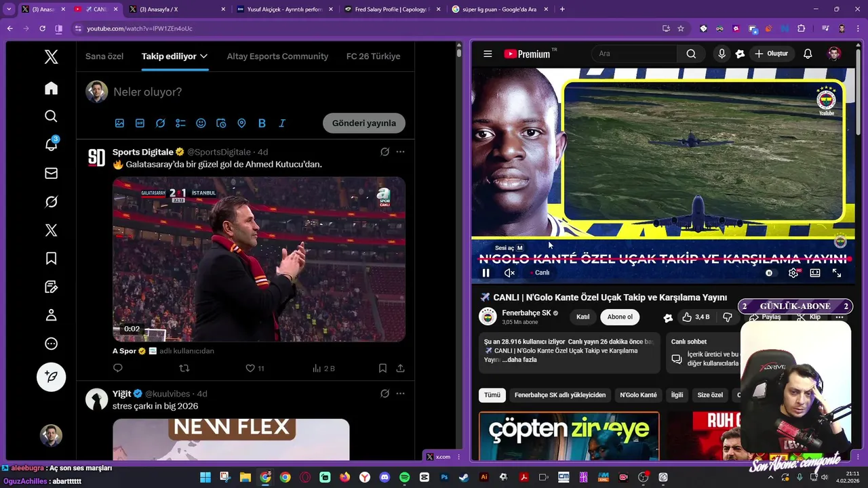Select N'Golo Kanté filter chip
Viewport: 868px width, 488px height.
point(638,395)
